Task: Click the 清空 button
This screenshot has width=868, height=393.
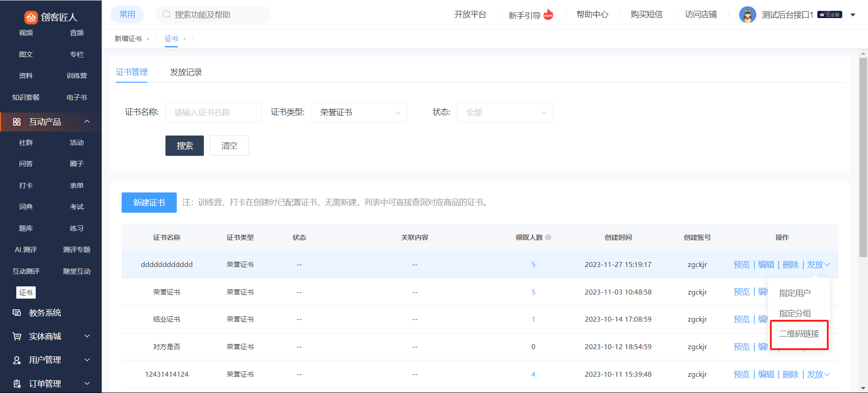Action: (229, 145)
